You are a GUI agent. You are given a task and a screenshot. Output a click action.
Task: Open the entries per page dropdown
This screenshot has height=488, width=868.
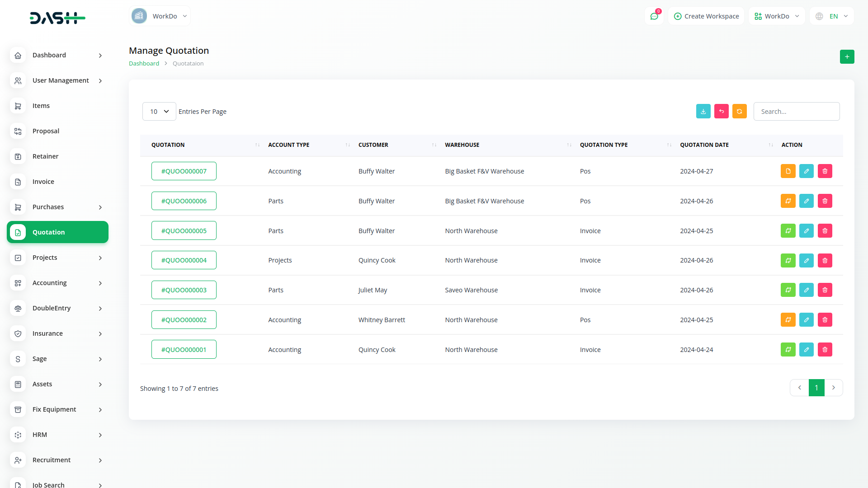point(159,112)
